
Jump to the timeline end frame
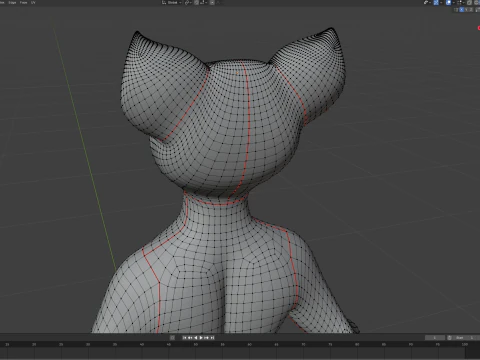(x=212, y=338)
